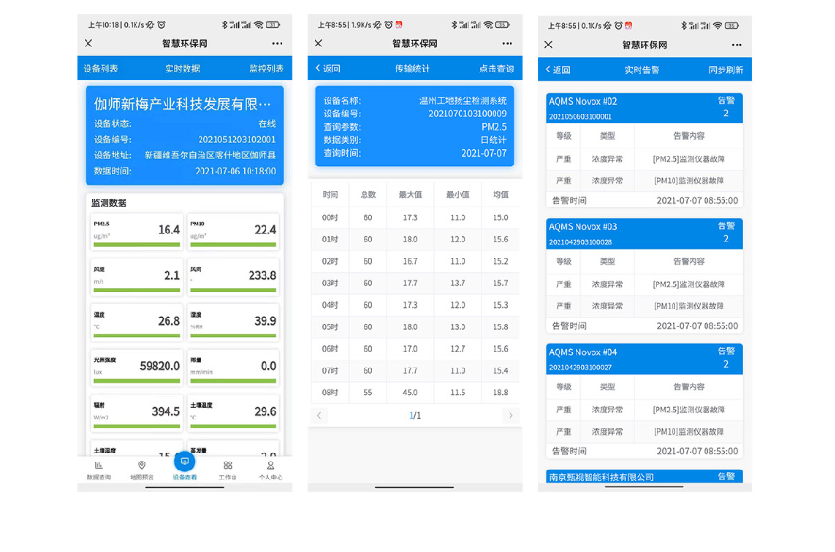Select the 1/1 page indicator

(415, 415)
